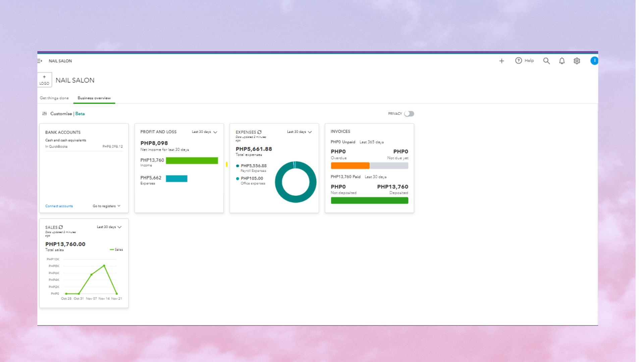Open the notifications bell
The width and height of the screenshot is (644, 362).
tap(562, 61)
